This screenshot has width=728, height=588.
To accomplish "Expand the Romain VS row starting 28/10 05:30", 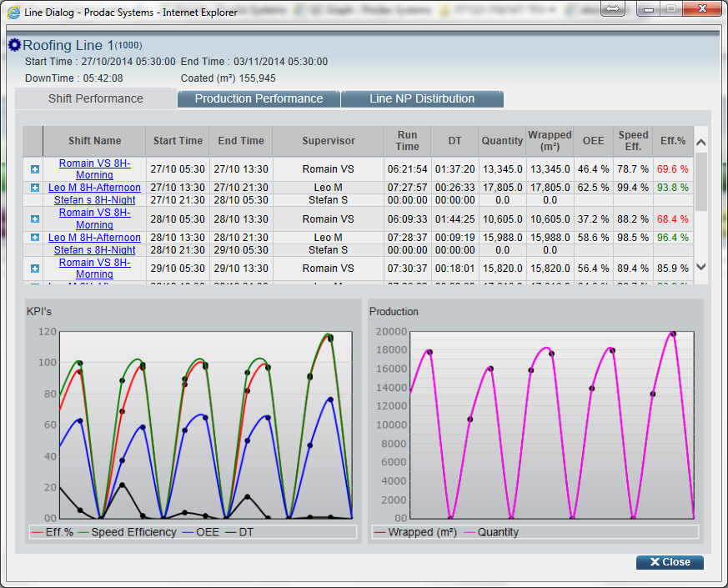I will click(35, 219).
